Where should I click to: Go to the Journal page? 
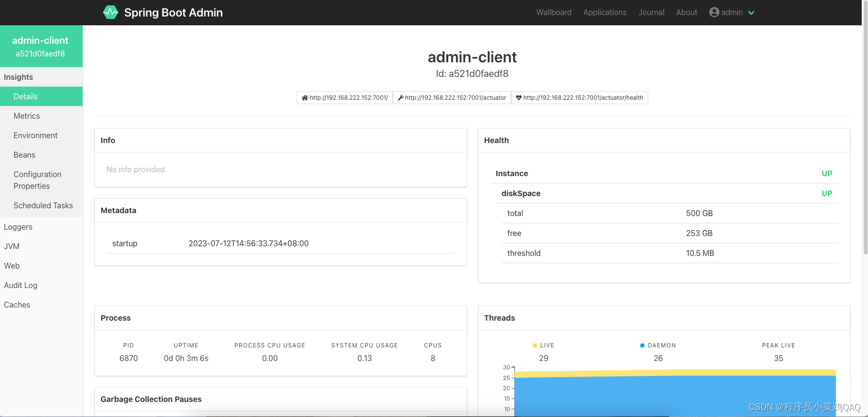(x=651, y=12)
